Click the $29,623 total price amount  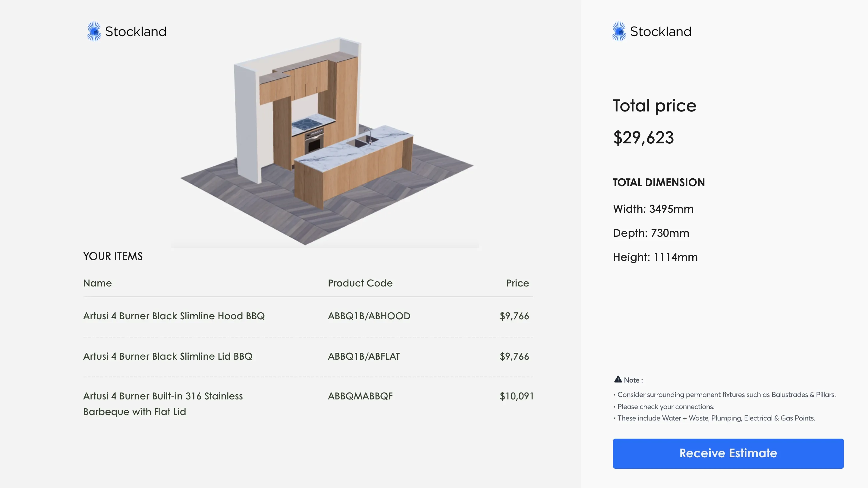(x=643, y=138)
